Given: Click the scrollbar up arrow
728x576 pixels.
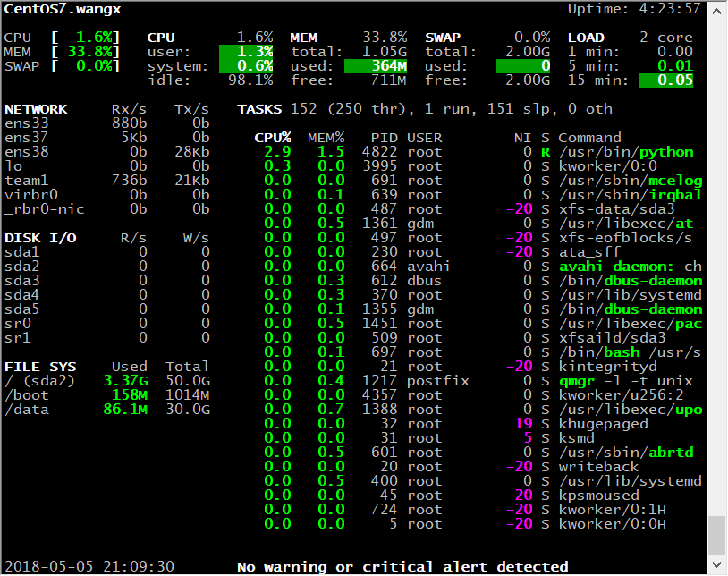Looking at the screenshot, I should [716, 10].
